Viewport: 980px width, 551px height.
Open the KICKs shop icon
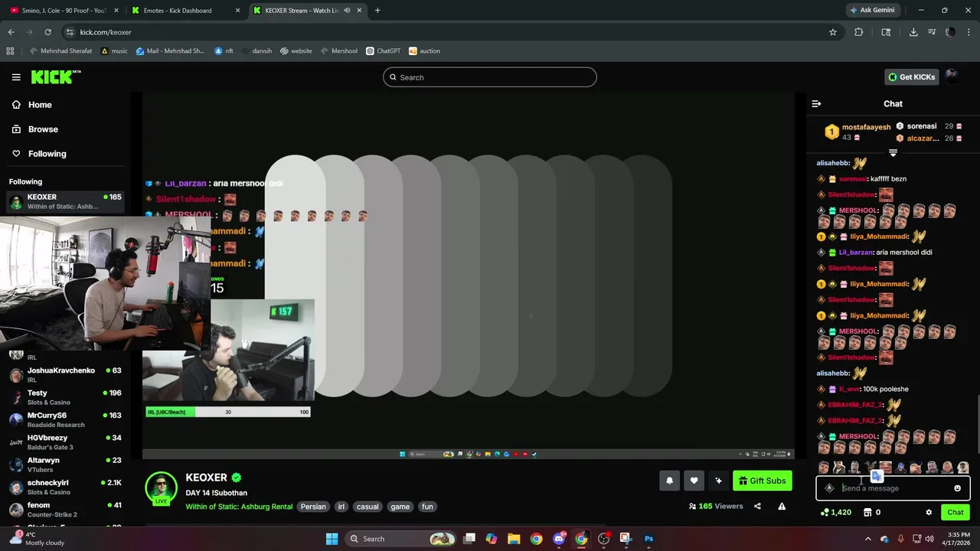click(867, 512)
